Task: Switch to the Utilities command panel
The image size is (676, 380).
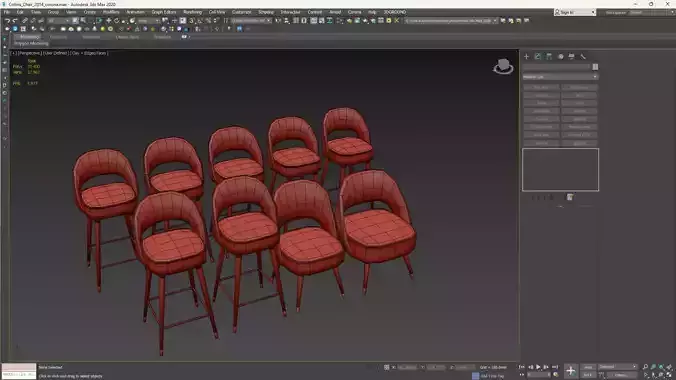Action: (583, 57)
